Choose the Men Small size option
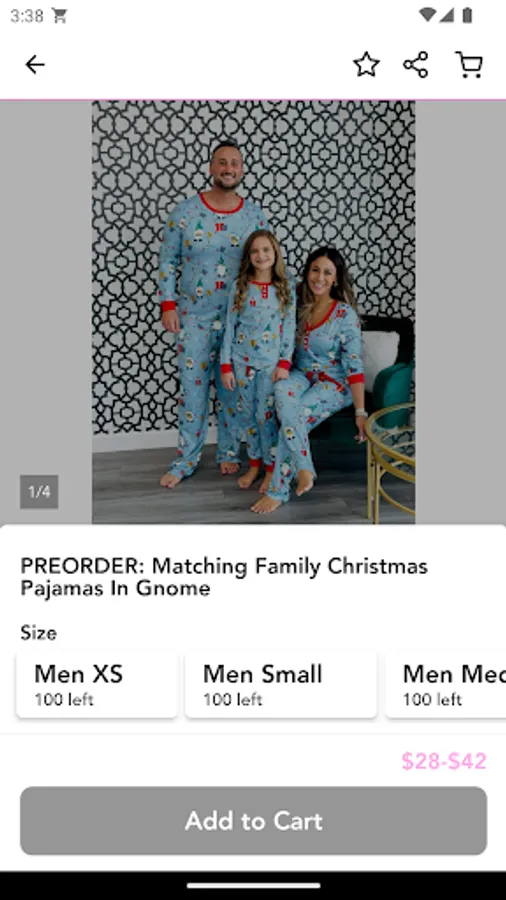 click(281, 684)
